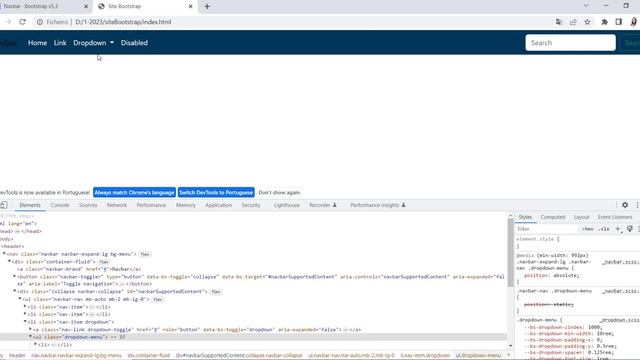Open the Network panel tab

tap(117, 205)
